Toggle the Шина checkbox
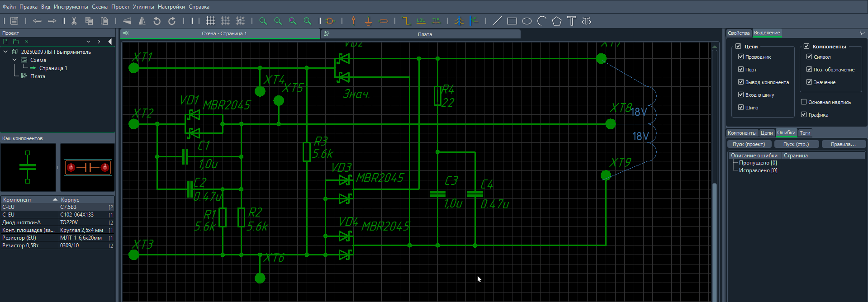 (741, 107)
